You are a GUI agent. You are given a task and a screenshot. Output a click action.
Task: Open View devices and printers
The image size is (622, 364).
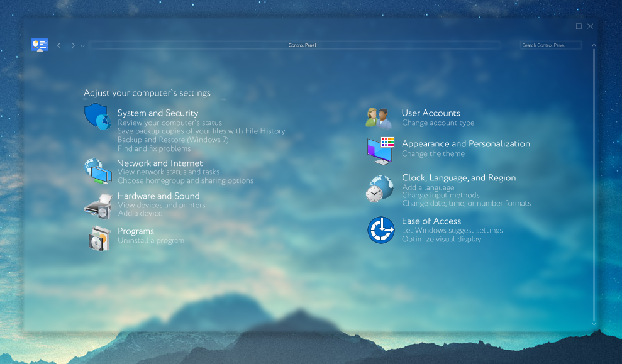(x=162, y=205)
